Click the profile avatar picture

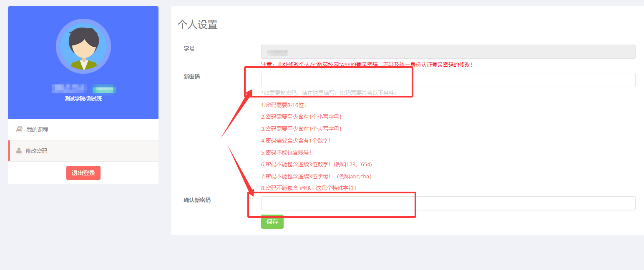click(83, 46)
